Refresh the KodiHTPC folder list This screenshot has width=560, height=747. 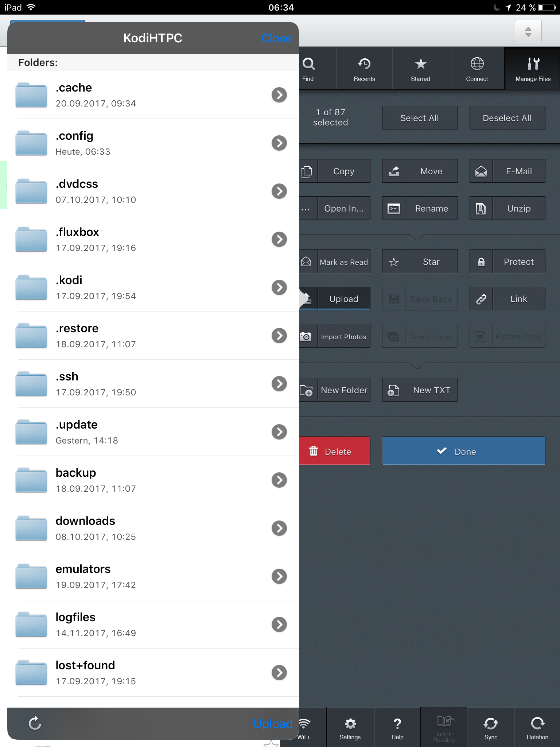(35, 723)
